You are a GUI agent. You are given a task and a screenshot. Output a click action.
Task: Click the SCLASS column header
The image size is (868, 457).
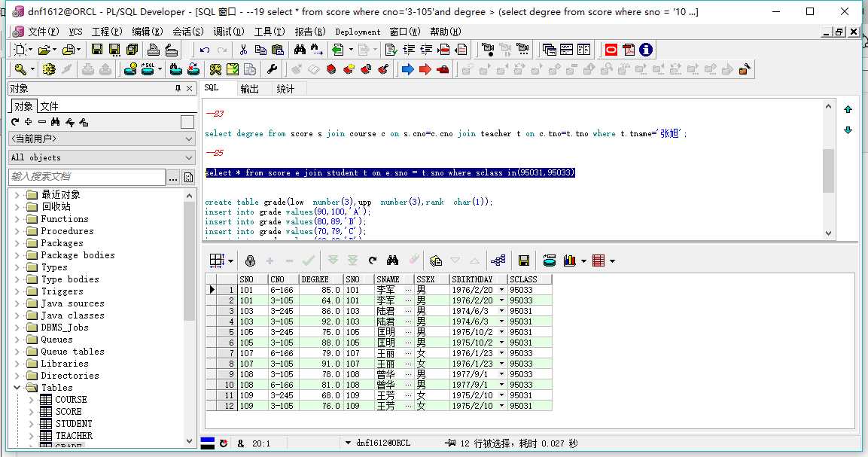pos(529,279)
